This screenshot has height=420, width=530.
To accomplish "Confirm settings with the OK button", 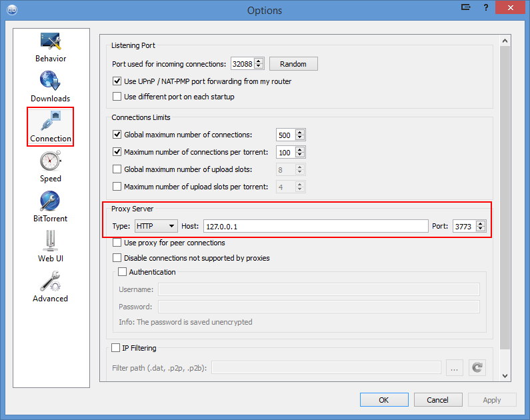I will tap(384, 400).
